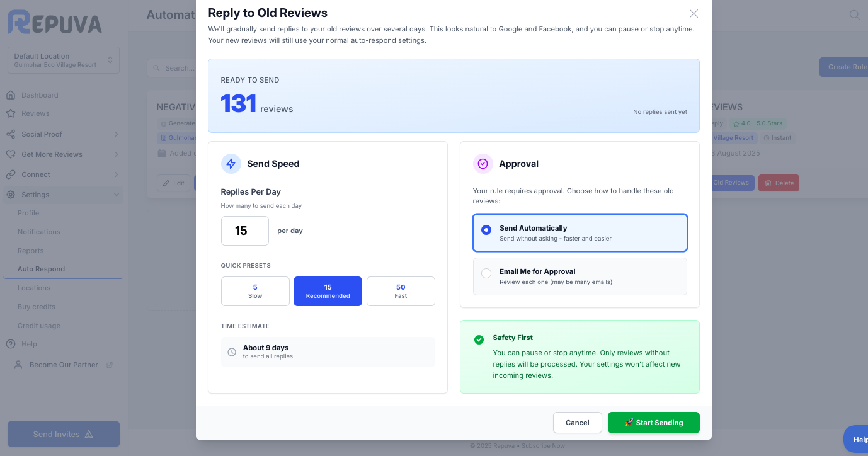Click the Approval checkmark badge icon
Screen dimensions: 868x456
pos(483,164)
